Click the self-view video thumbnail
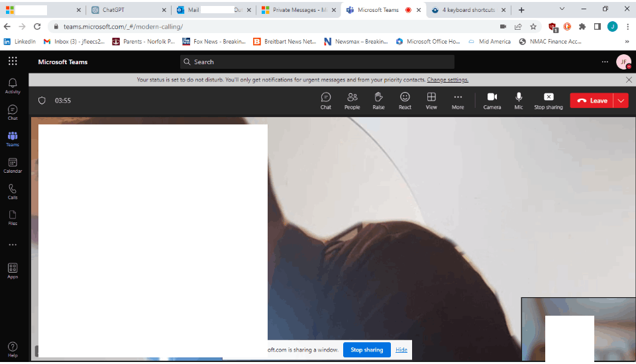This screenshot has width=636, height=364. coord(578,329)
